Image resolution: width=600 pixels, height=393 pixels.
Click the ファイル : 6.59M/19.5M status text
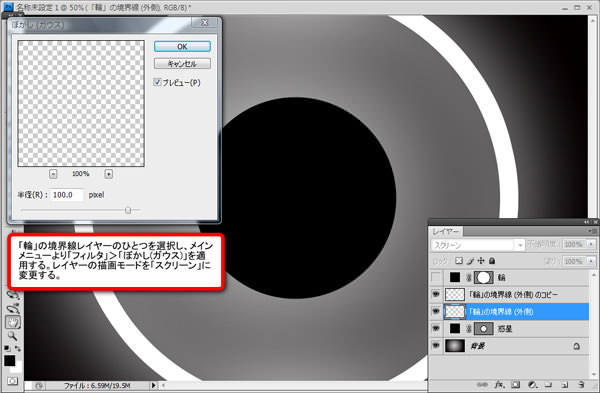[x=97, y=385]
